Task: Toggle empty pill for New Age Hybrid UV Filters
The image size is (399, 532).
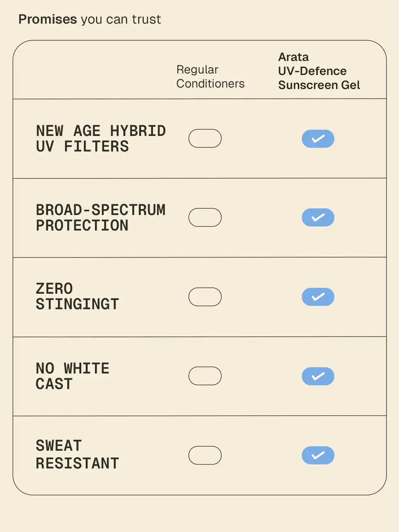Action: coord(205,139)
